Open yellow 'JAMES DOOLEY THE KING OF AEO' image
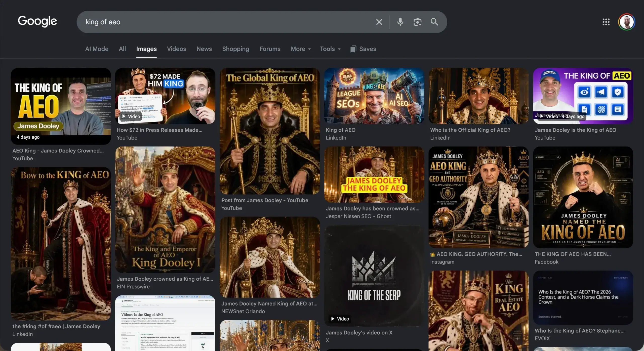Screen dimensions: 644x351 point(374,174)
